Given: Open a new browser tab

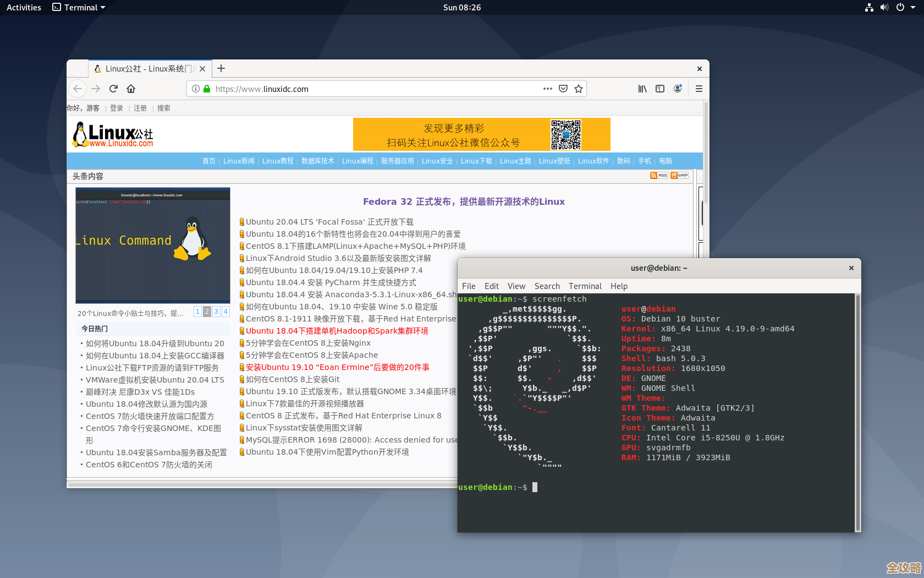Looking at the screenshot, I should (221, 68).
